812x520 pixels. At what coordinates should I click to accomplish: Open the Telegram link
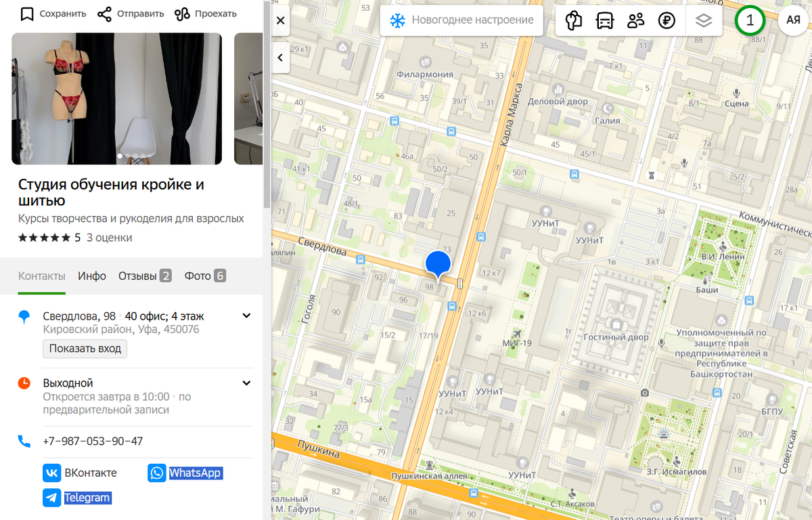pyautogui.click(x=77, y=498)
